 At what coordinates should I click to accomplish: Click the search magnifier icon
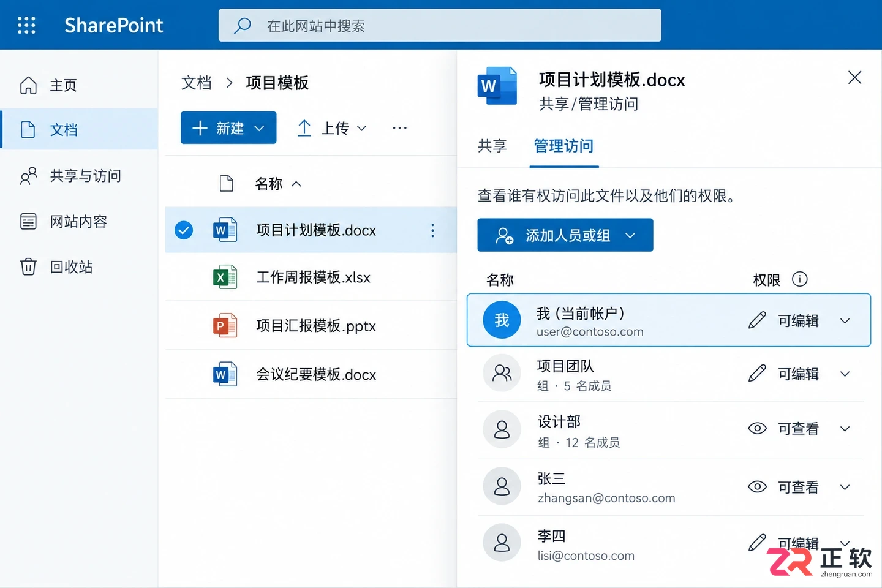(243, 26)
